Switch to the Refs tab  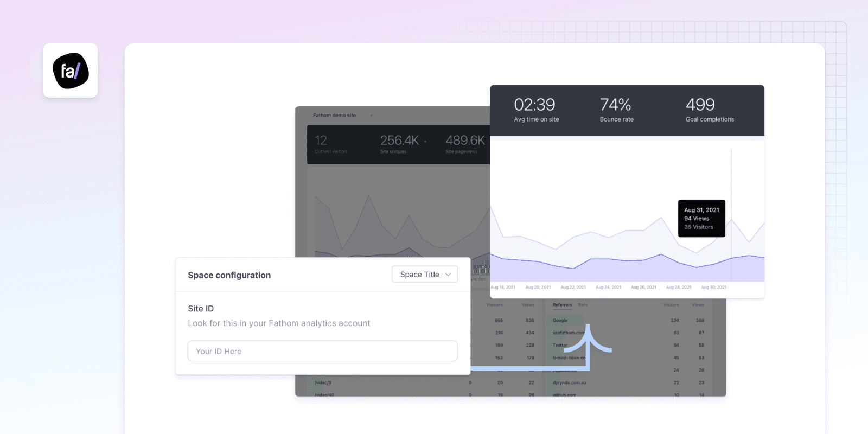tap(583, 305)
